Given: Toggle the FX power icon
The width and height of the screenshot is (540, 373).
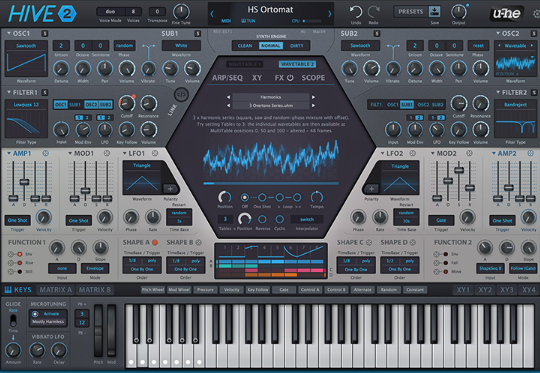Looking at the screenshot, I should pos(290,78).
